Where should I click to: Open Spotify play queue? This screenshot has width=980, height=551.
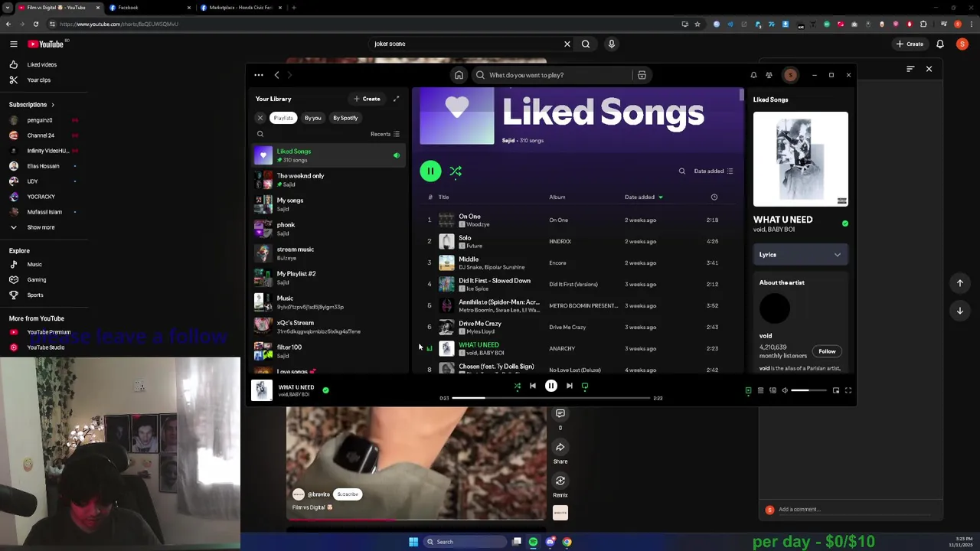click(x=760, y=391)
